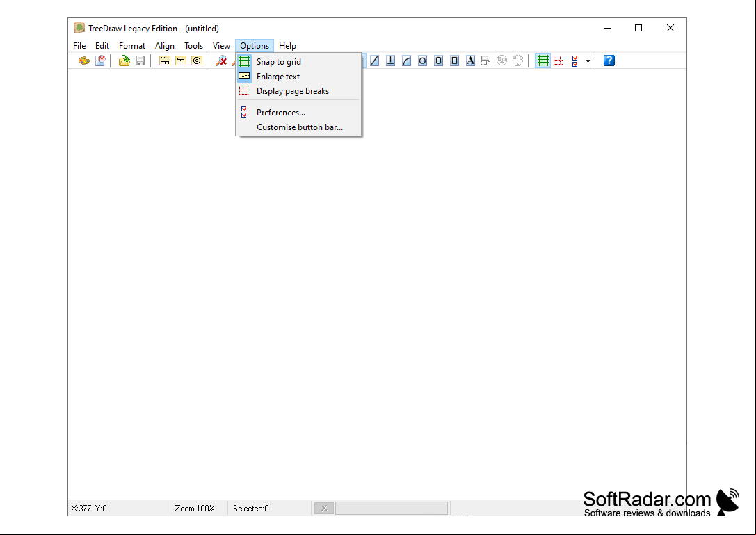The height and width of the screenshot is (535, 756).
Task: Click the first yellow tree chart icon
Action: (165, 61)
